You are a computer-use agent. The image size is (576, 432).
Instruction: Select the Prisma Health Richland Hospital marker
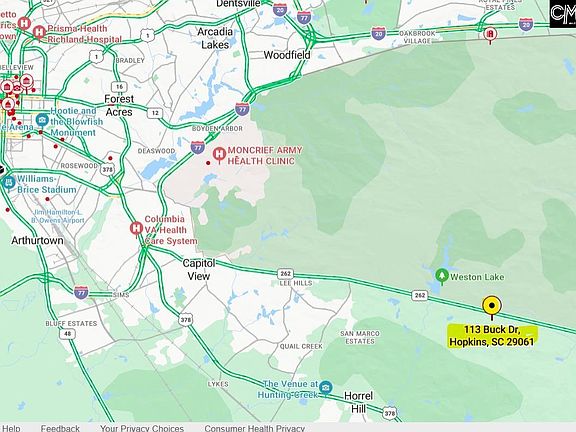tap(39, 33)
